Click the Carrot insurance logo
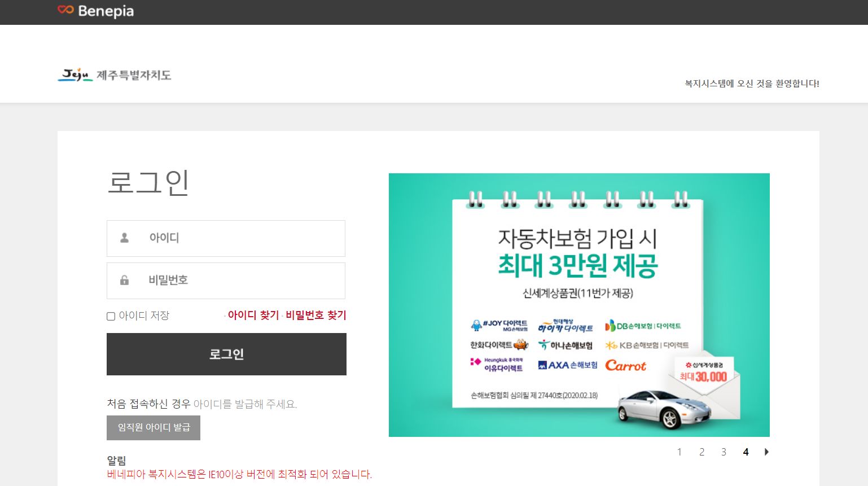 coord(626,366)
